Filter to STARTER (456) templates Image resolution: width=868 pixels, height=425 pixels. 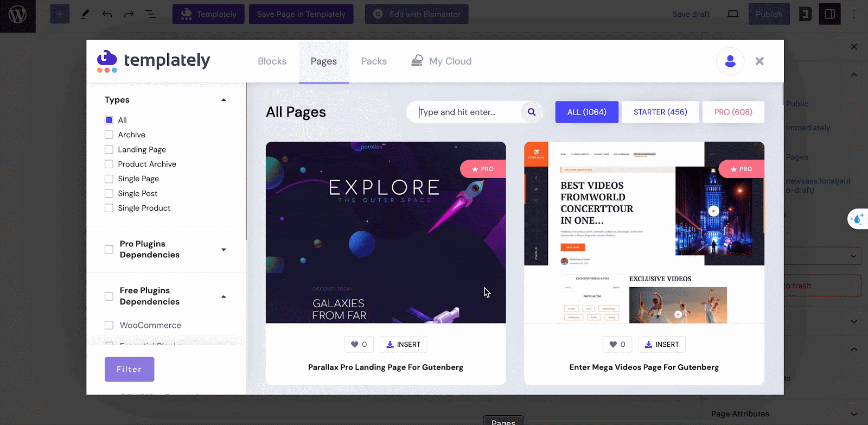(660, 112)
